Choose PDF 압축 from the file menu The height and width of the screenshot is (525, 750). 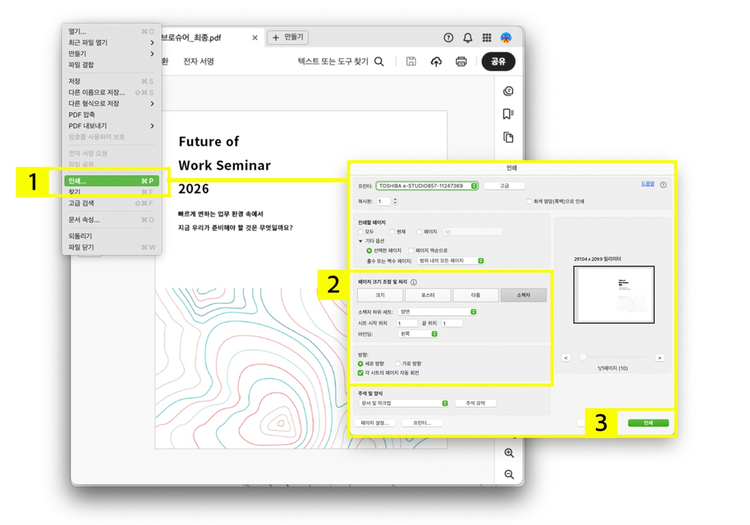(111, 115)
